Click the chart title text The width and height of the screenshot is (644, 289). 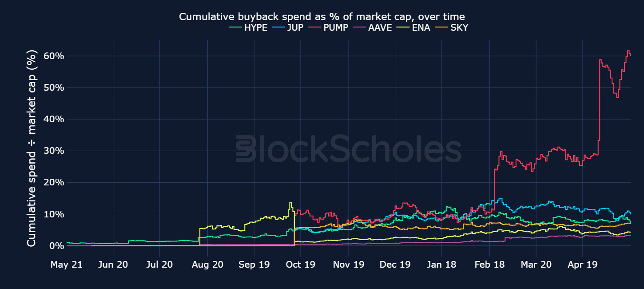point(322,17)
